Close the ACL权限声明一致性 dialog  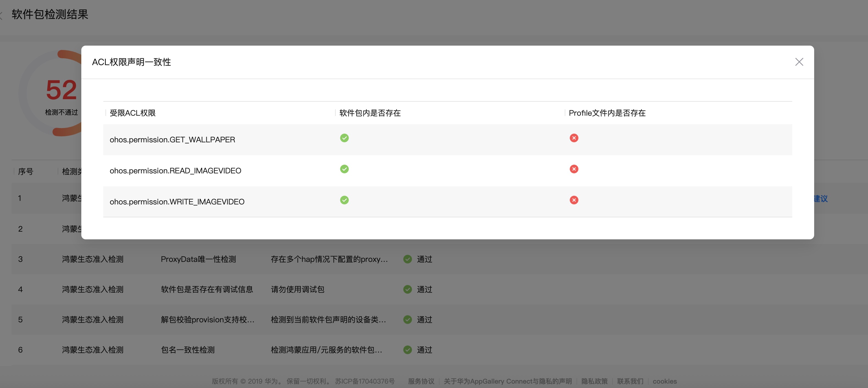(799, 62)
